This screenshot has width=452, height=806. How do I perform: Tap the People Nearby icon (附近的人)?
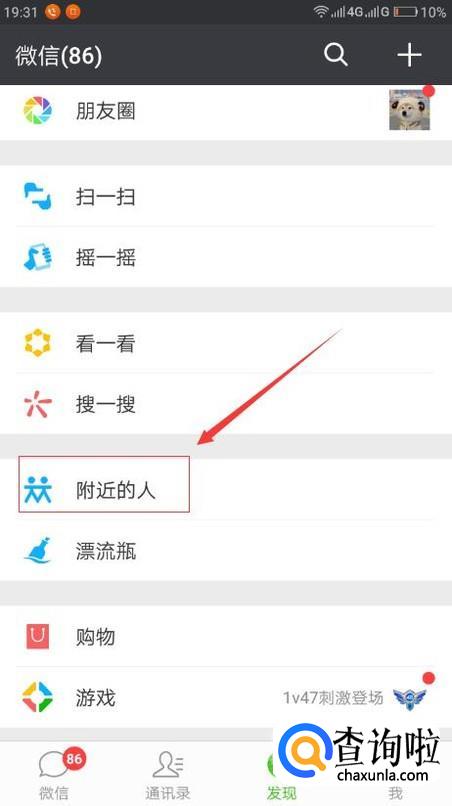[38, 490]
